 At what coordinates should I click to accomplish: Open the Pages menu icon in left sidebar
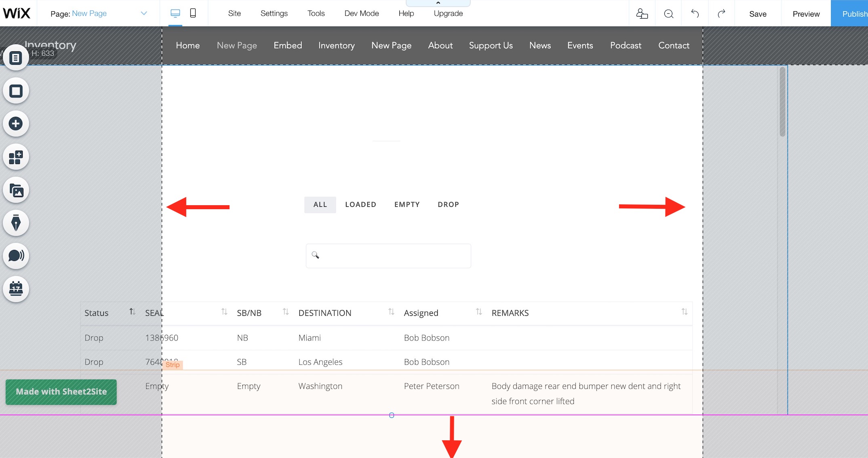pos(16,58)
